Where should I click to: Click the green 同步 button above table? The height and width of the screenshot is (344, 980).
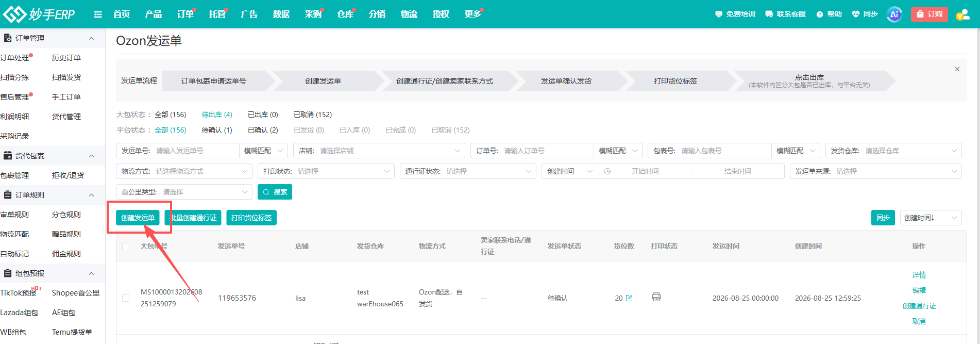883,218
